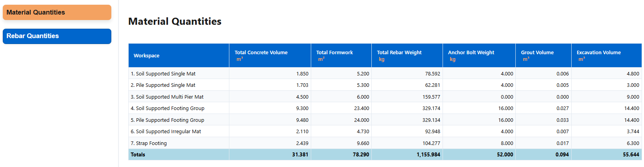Select the Soil Supported Single Mat row
Image resolution: width=644 pixels, height=167 pixels.
pyautogui.click(x=163, y=74)
